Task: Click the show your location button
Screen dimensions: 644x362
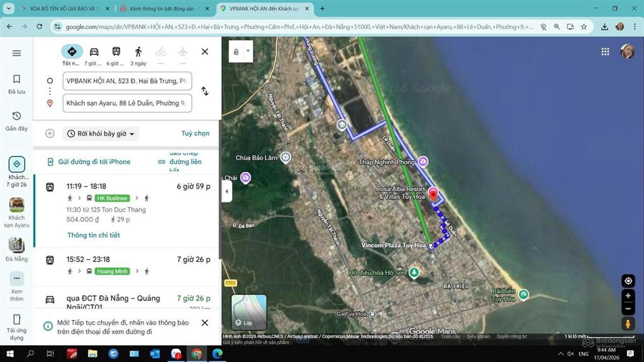Action: pos(628,281)
